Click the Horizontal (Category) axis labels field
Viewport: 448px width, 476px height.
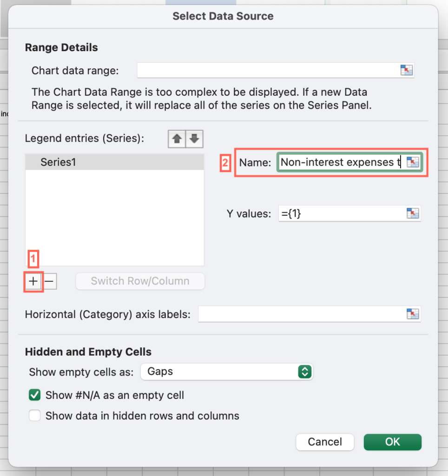302,314
